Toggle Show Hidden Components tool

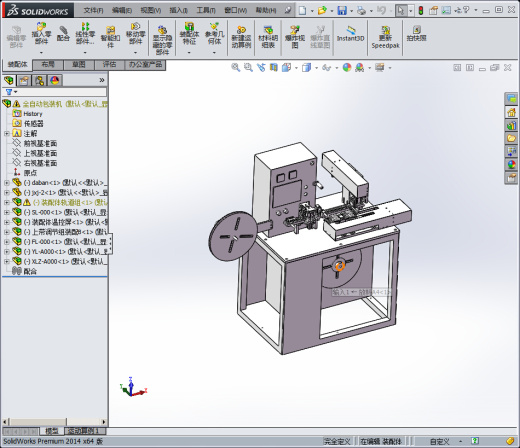pyautogui.click(x=162, y=40)
